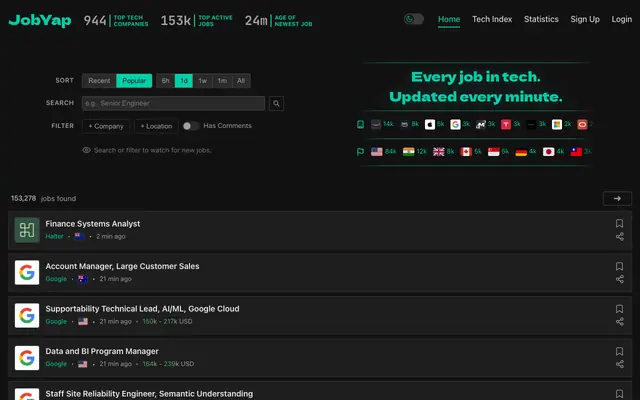Bookmark Finance Systems Analyst job
Image resolution: width=640 pixels, height=400 pixels.
click(x=619, y=223)
